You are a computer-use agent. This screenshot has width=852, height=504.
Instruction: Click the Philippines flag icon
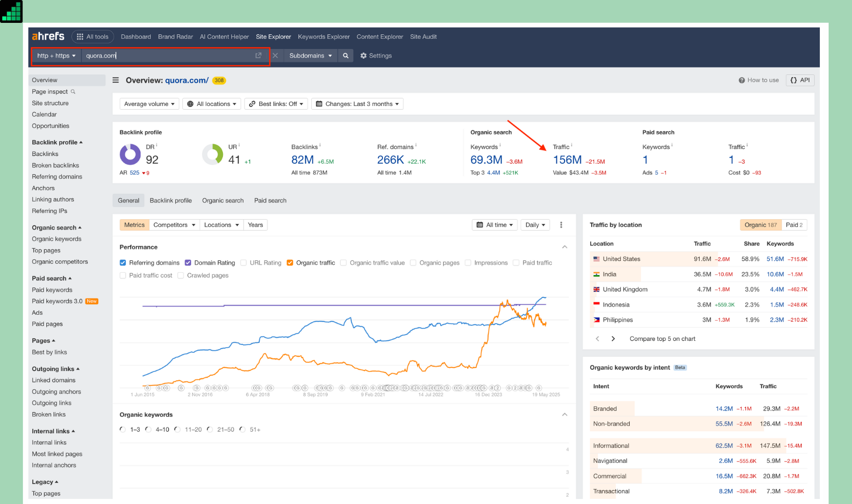[596, 320]
